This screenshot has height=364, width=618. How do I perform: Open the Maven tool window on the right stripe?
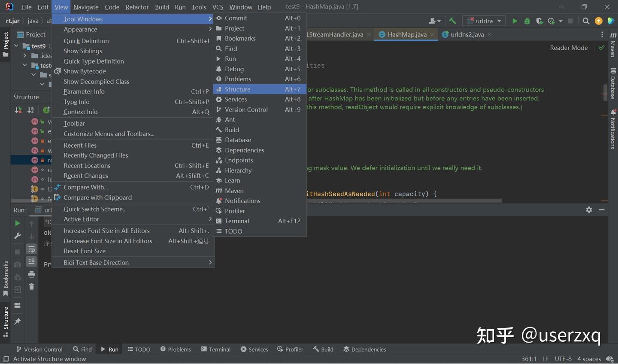[x=613, y=45]
